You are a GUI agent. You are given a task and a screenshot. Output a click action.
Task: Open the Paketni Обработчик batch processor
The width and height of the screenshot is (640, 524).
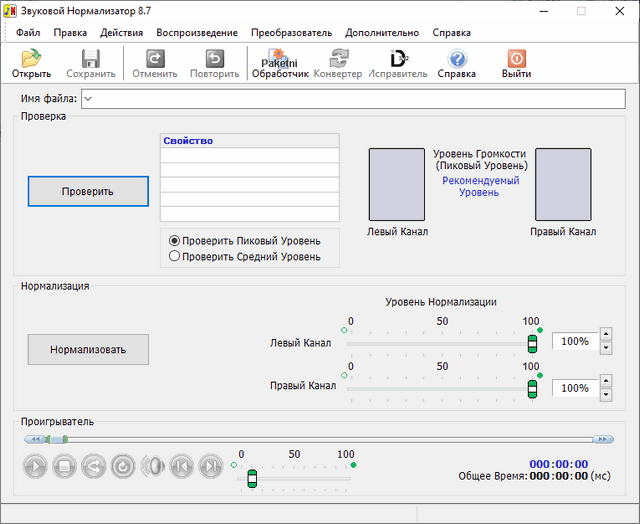tap(279, 64)
